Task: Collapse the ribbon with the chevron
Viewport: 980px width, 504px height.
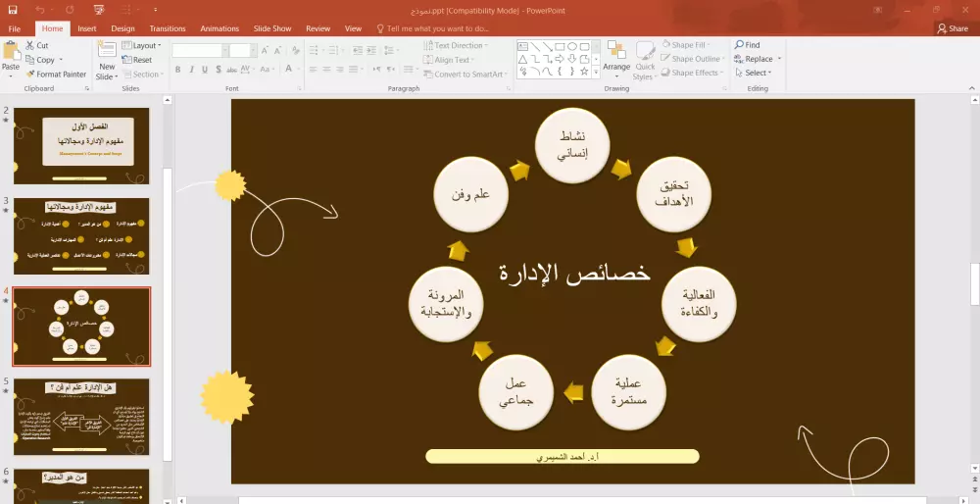Action: pos(972,88)
